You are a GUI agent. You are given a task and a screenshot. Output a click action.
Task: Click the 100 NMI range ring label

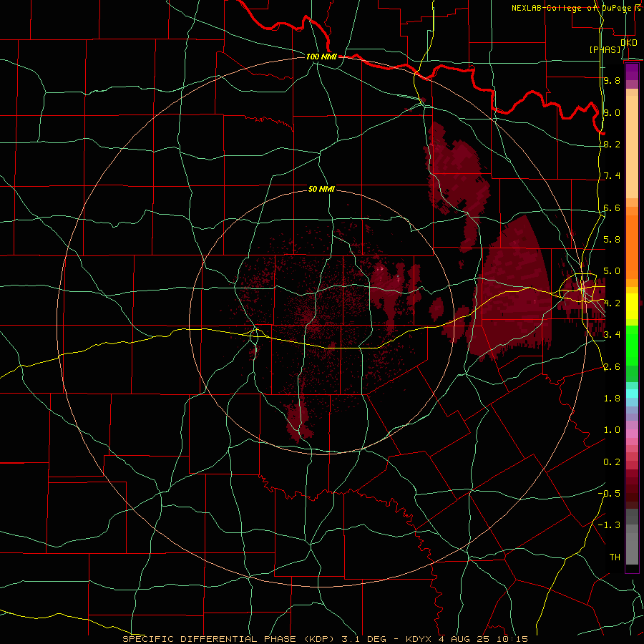click(x=321, y=57)
